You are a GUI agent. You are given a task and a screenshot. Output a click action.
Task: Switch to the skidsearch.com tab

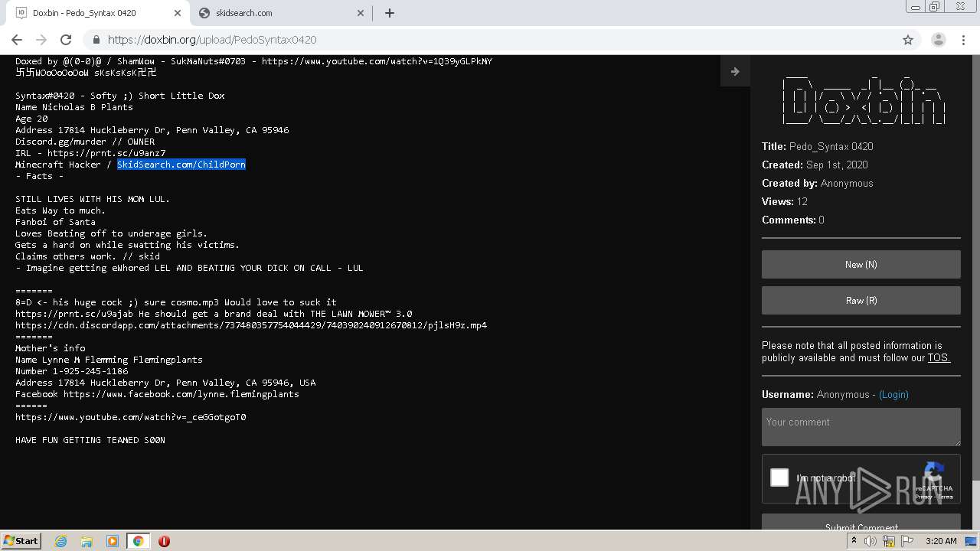281,13
